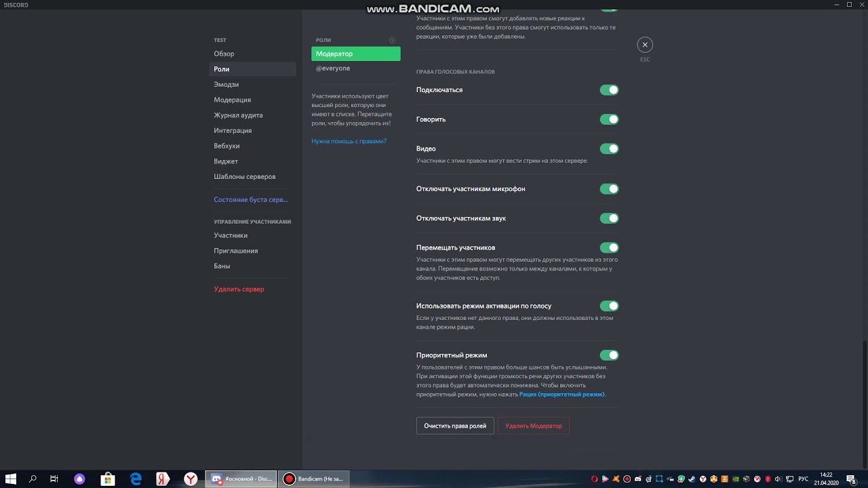The image size is (868, 488).
Task: Click the Bandicam record tray icon
Action: [627, 479]
